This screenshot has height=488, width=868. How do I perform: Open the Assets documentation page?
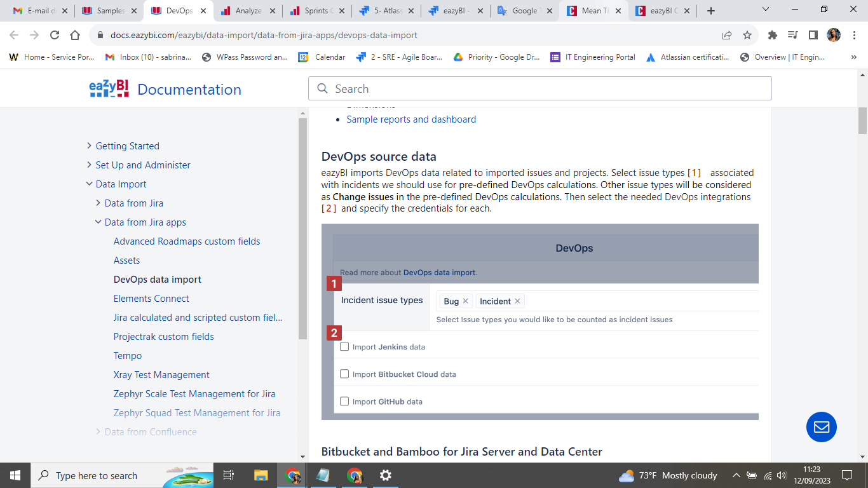[x=126, y=261]
